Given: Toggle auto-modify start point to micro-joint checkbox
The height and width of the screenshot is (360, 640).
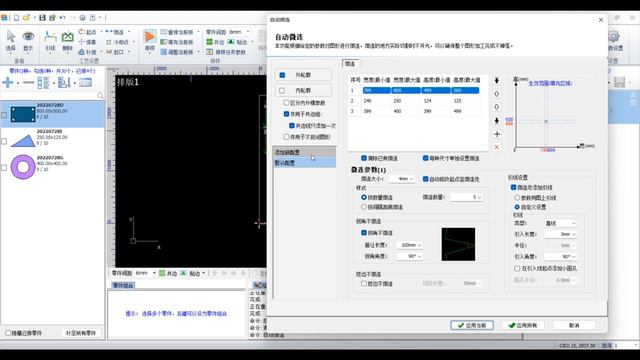Looking at the screenshot, I should (x=426, y=179).
